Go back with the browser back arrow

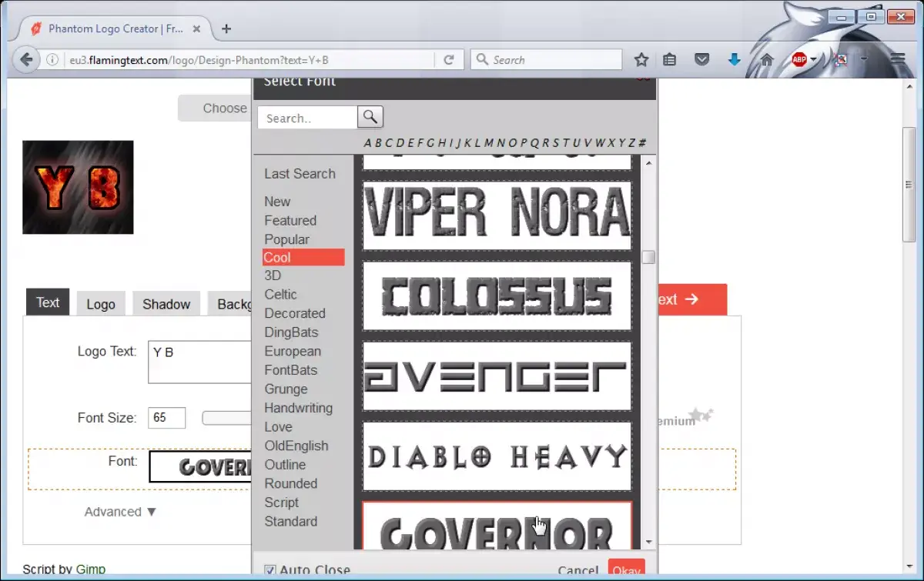coord(26,59)
